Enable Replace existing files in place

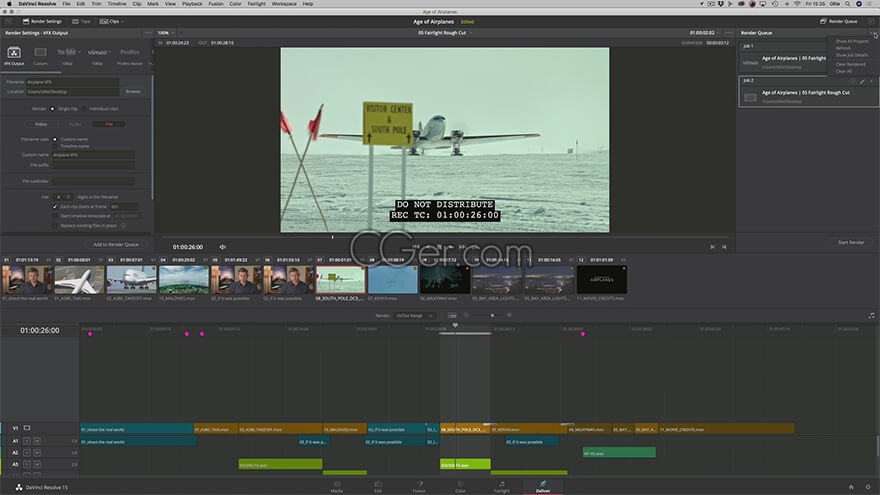pos(55,226)
